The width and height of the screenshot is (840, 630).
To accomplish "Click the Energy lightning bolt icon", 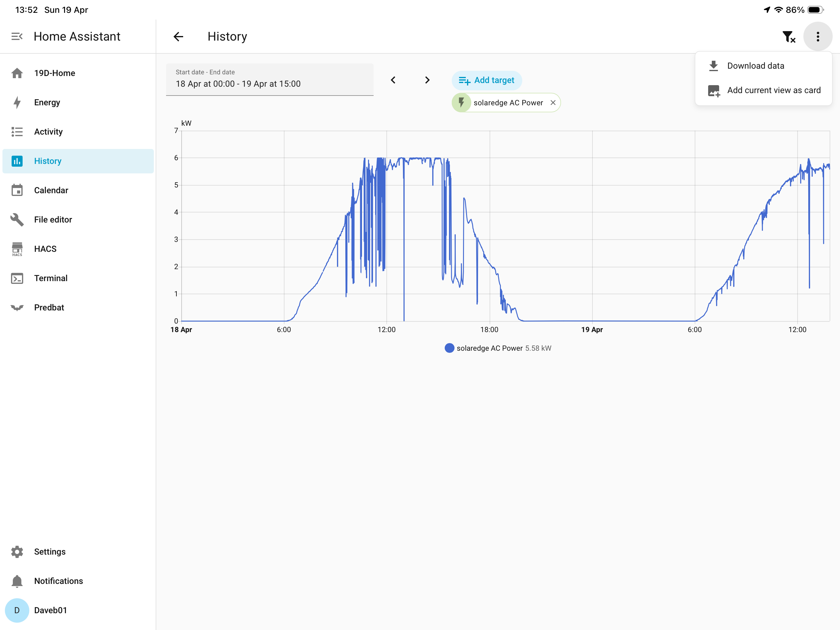I will click(17, 103).
